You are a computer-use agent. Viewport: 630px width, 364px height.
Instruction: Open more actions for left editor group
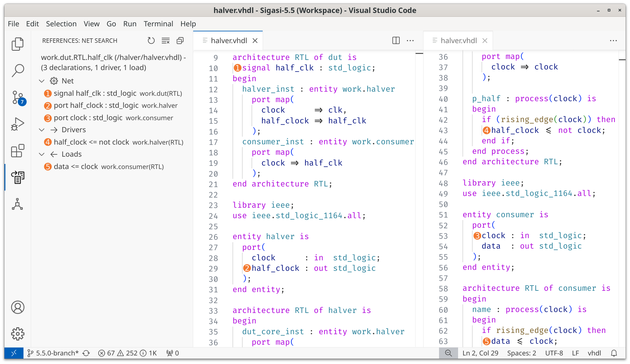pyautogui.click(x=410, y=41)
